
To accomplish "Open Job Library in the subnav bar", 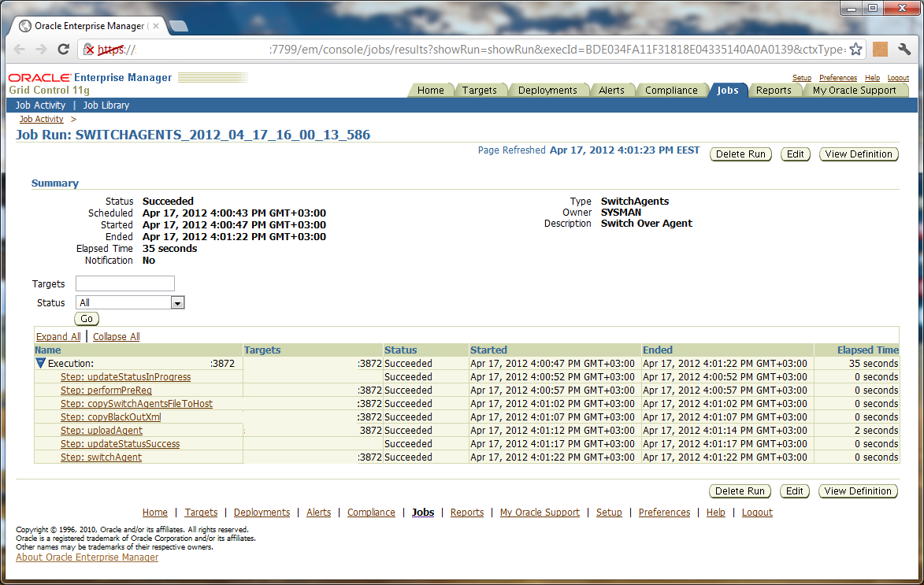I will coord(106,105).
